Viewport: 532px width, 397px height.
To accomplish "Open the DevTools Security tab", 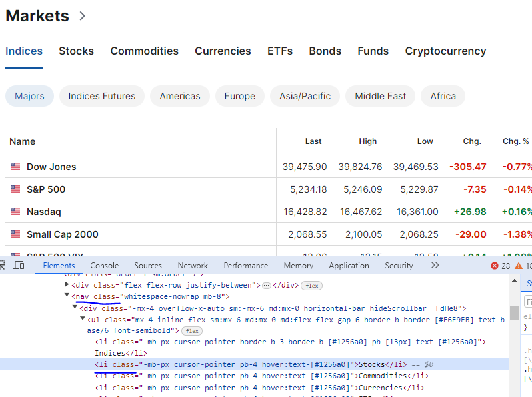I will pos(399,266).
